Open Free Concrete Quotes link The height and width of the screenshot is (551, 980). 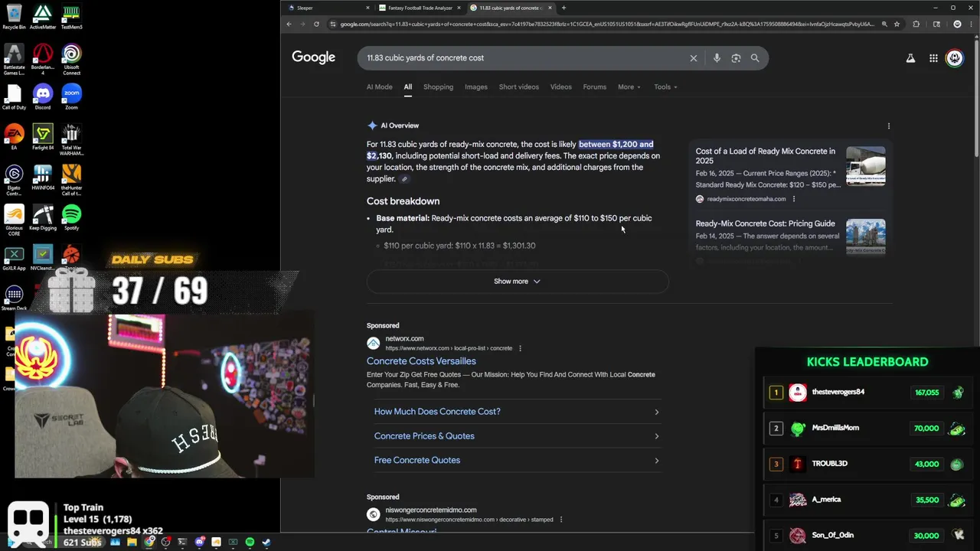[x=517, y=461]
